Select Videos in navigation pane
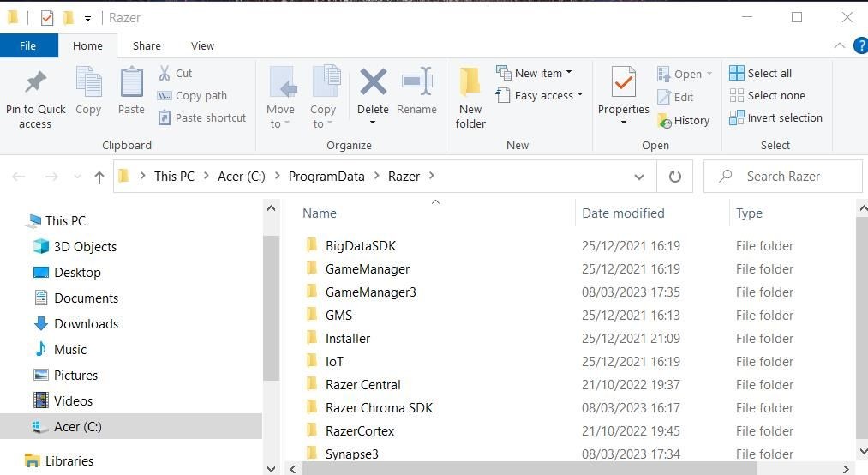This screenshot has width=868, height=475. (x=73, y=400)
